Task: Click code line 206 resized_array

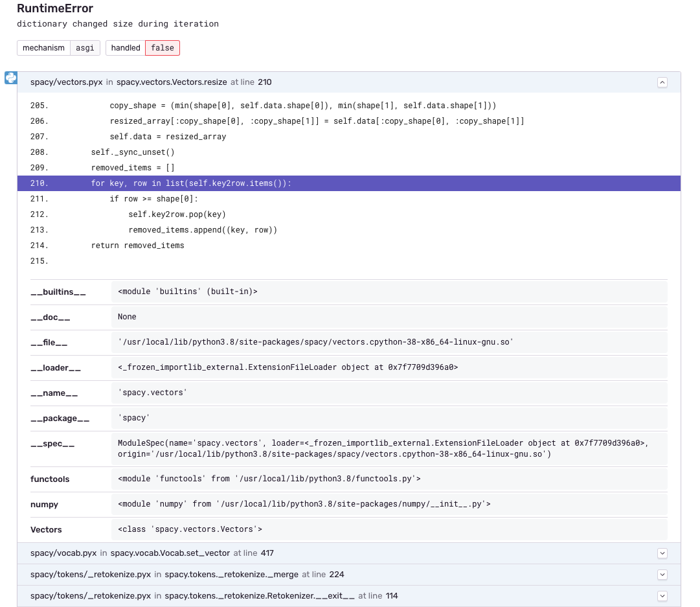Action: coord(317,121)
